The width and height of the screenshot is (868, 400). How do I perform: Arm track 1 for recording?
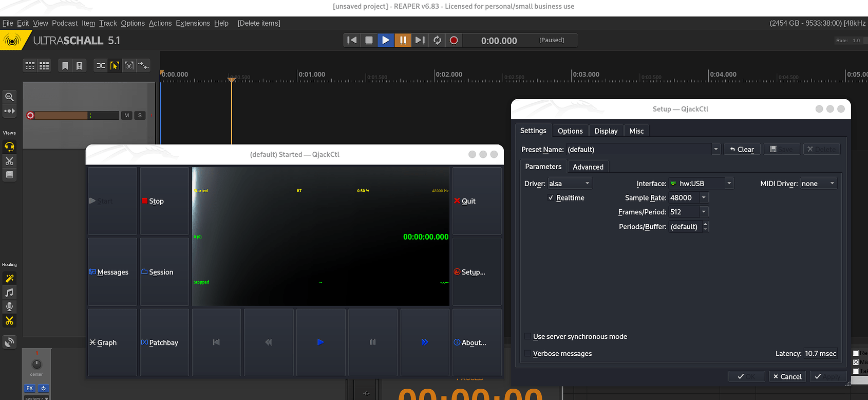pos(30,116)
